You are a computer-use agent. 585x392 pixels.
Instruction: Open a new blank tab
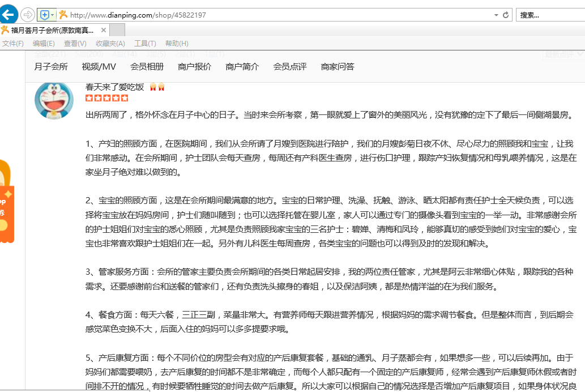(117, 30)
